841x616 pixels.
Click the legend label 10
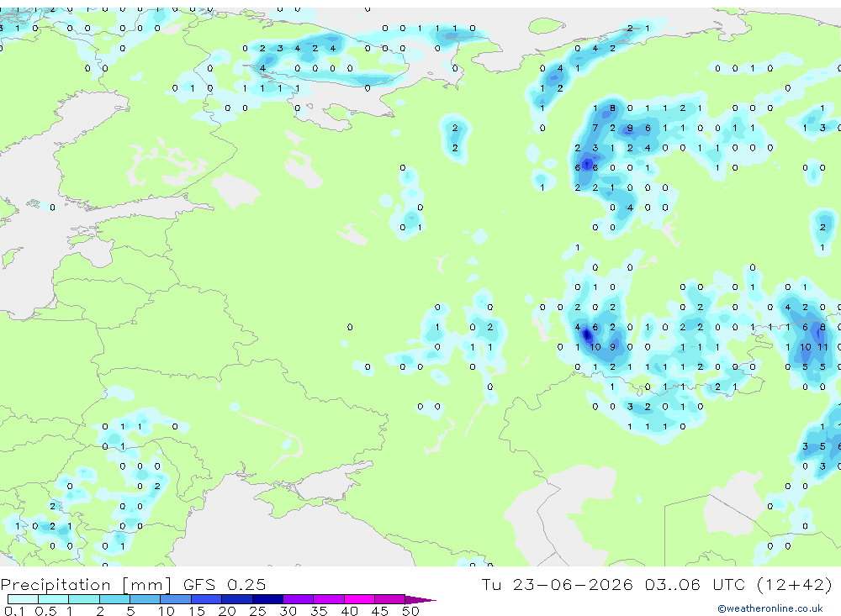coord(167,611)
